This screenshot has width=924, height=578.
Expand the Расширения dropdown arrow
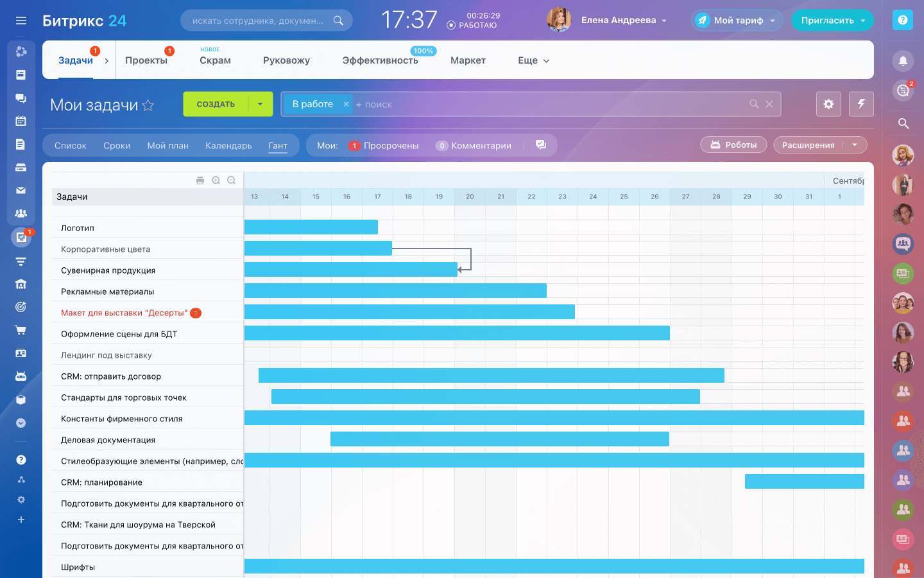pos(855,145)
